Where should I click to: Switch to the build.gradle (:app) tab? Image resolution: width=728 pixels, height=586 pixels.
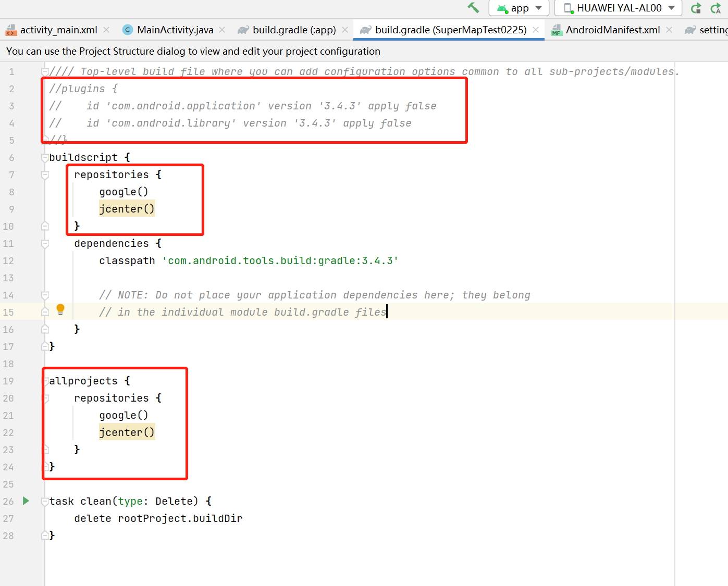(294, 30)
